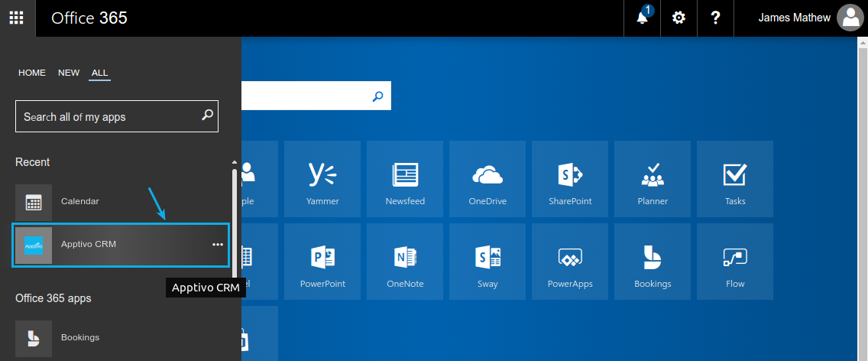The height and width of the screenshot is (361, 868).
Task: Open the app launcher waffle icon
Action: tap(17, 18)
